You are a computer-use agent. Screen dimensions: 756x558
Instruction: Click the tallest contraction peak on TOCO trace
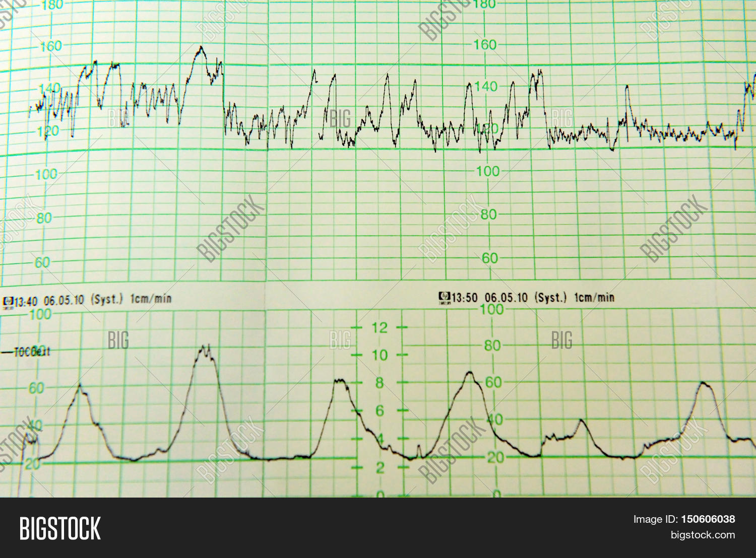pos(205,348)
